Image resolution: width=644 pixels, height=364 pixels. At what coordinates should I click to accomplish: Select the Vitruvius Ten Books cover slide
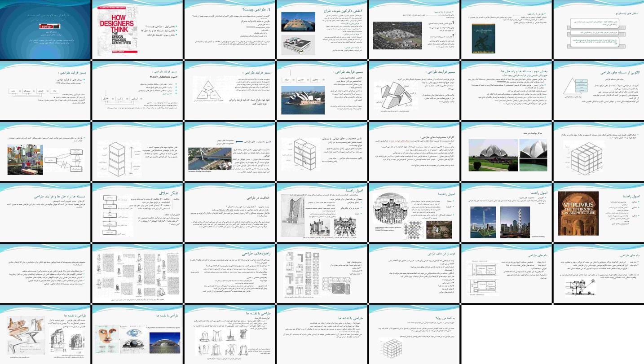(598, 212)
